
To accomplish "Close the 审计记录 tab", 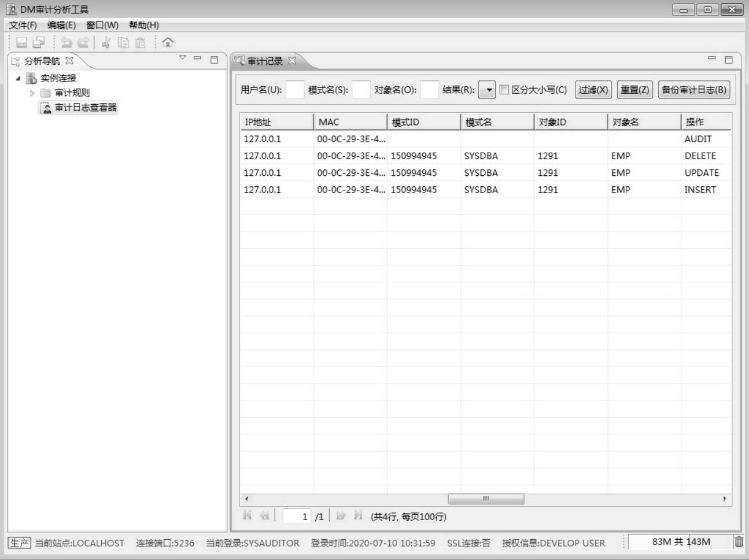I will click(x=292, y=61).
